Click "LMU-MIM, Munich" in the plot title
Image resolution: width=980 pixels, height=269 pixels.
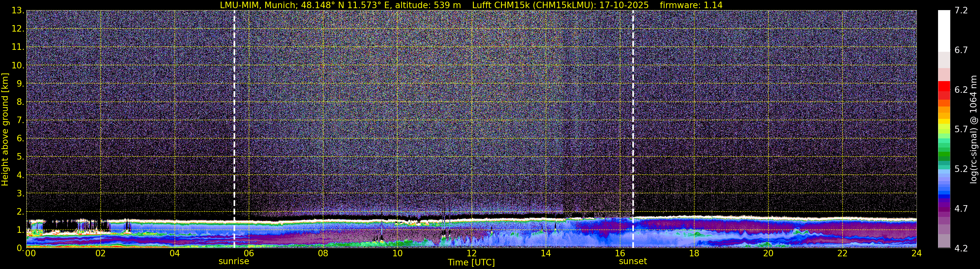(258, 5)
